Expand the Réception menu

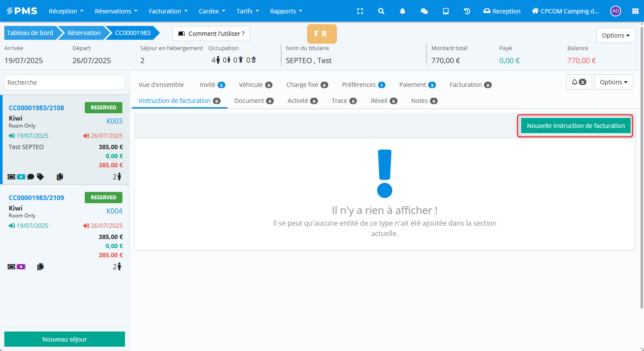click(66, 11)
